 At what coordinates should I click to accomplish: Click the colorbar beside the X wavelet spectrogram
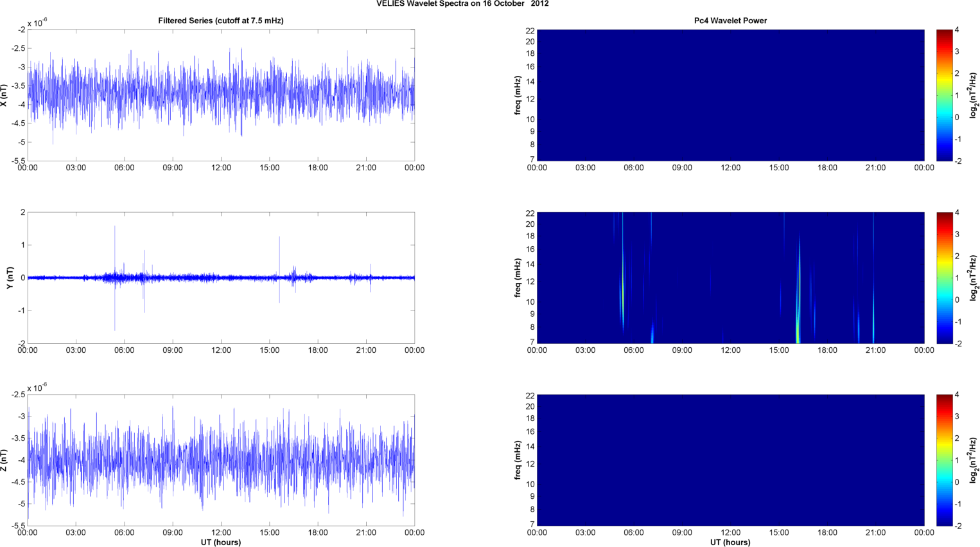coord(944,95)
